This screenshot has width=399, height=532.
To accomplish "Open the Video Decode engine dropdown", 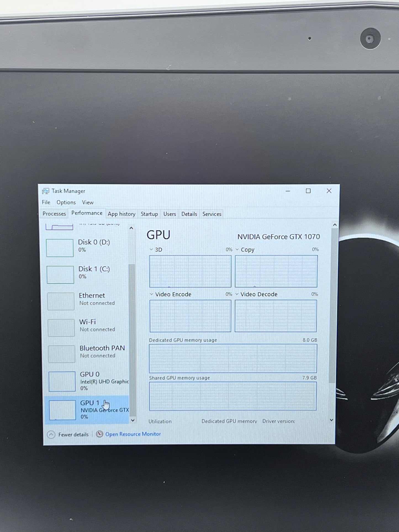I will (x=237, y=294).
